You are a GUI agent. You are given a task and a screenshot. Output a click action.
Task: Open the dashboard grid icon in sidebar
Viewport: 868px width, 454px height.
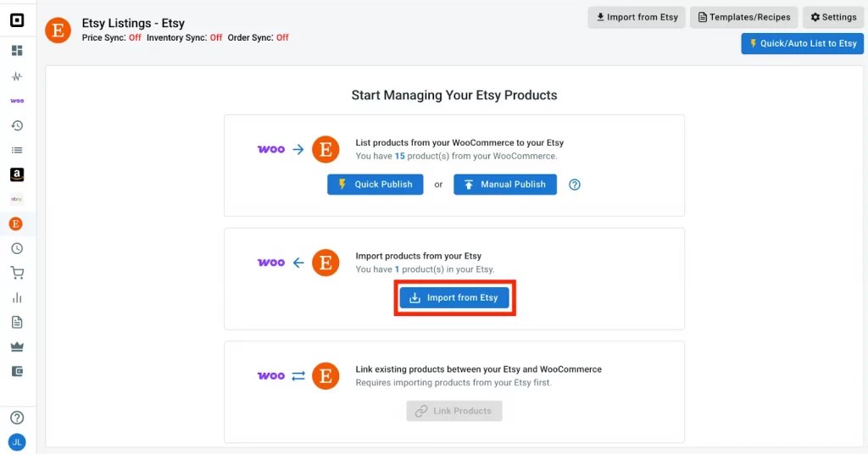click(17, 51)
